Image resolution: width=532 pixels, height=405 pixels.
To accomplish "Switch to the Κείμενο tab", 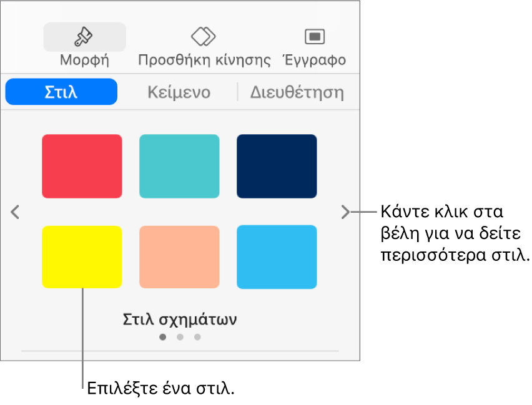I will point(179,92).
